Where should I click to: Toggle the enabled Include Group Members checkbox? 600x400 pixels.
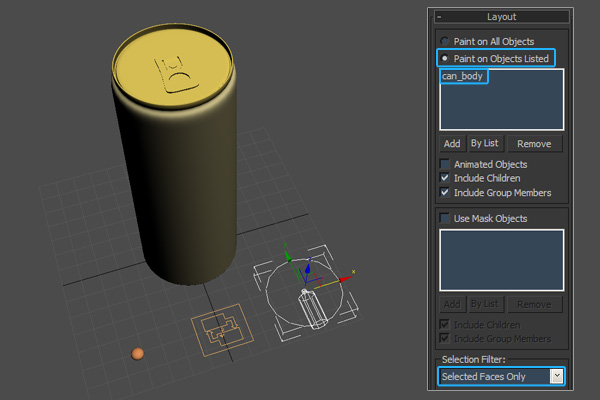click(x=445, y=192)
